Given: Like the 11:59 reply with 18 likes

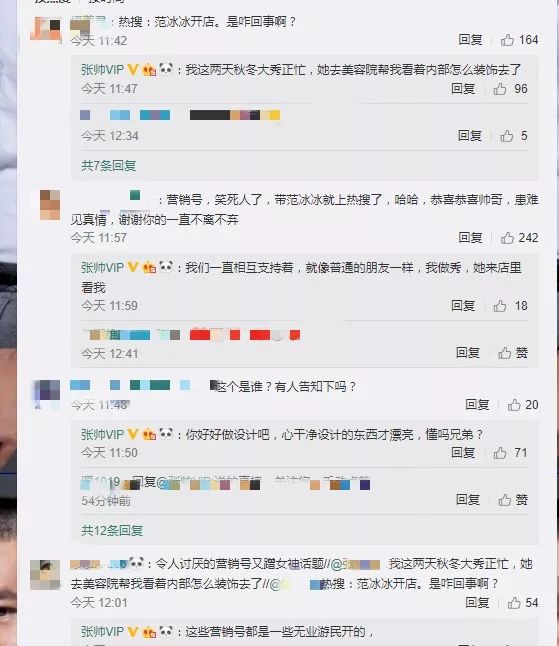Looking at the screenshot, I should click(x=510, y=306).
